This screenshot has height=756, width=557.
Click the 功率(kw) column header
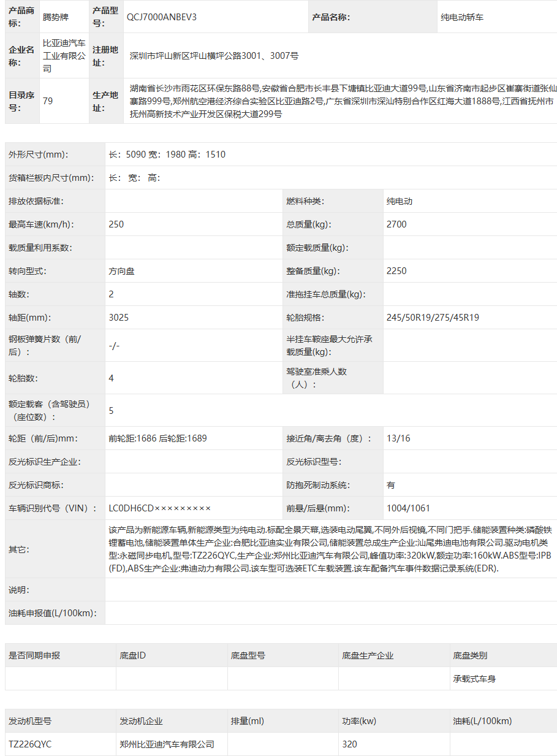359,721
